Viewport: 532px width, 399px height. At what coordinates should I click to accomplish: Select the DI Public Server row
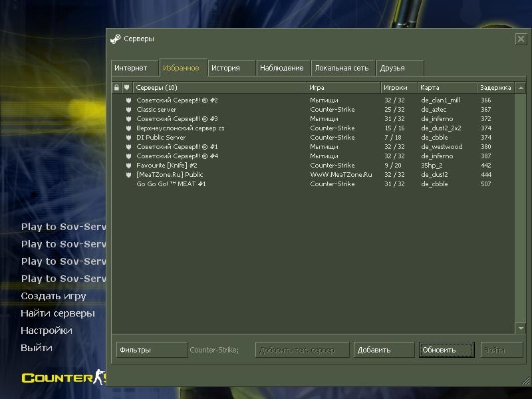point(313,138)
